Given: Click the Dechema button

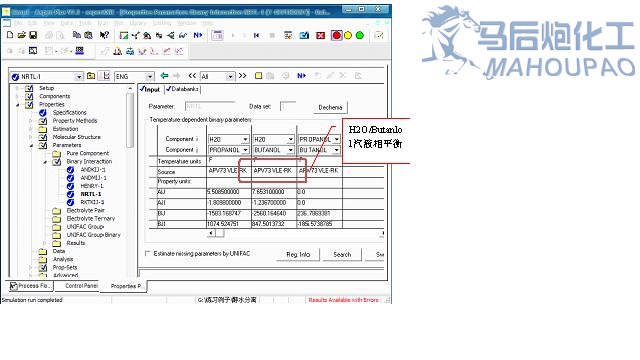Looking at the screenshot, I should [x=330, y=107].
